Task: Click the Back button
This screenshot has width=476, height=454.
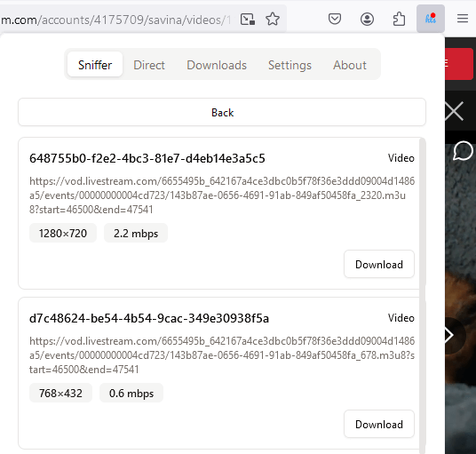Action: click(222, 112)
